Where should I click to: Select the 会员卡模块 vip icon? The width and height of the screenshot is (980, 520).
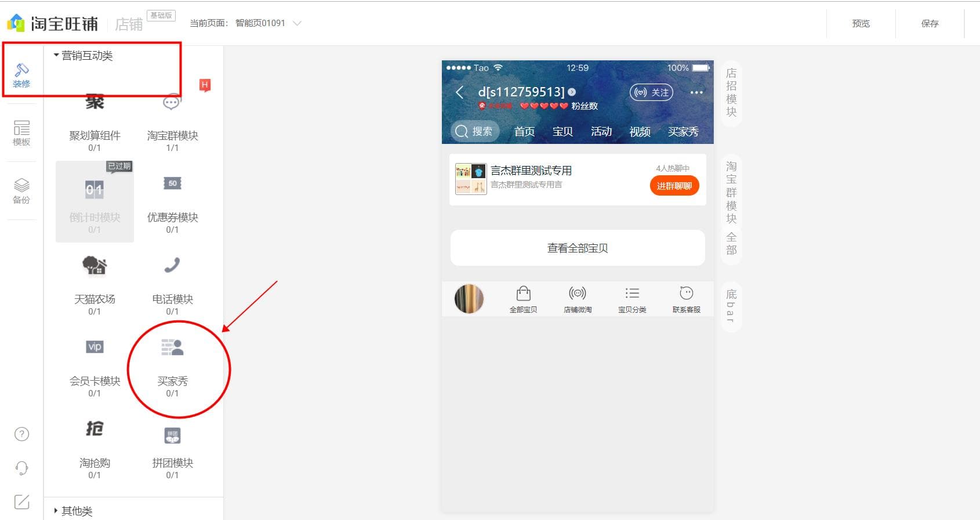(x=95, y=346)
